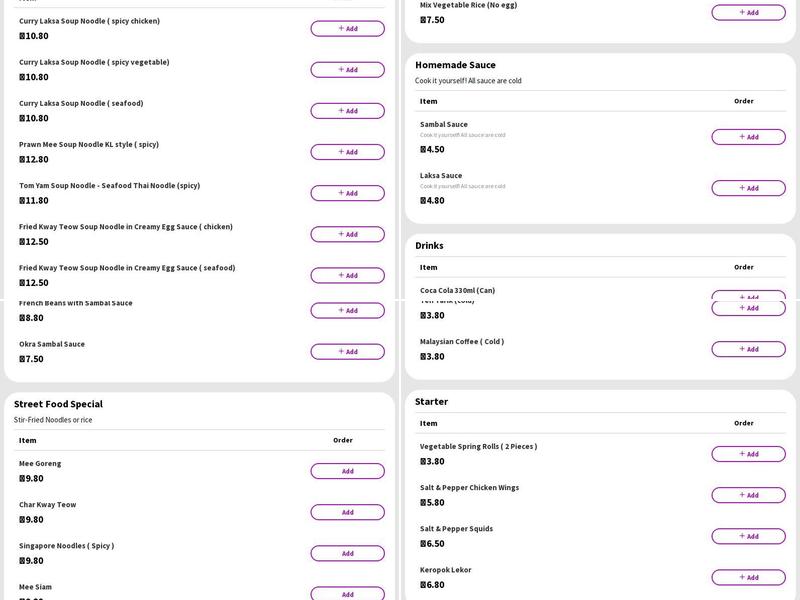Add Singapore Noodles spicy to order
This screenshot has height=600, width=800.
(x=347, y=553)
